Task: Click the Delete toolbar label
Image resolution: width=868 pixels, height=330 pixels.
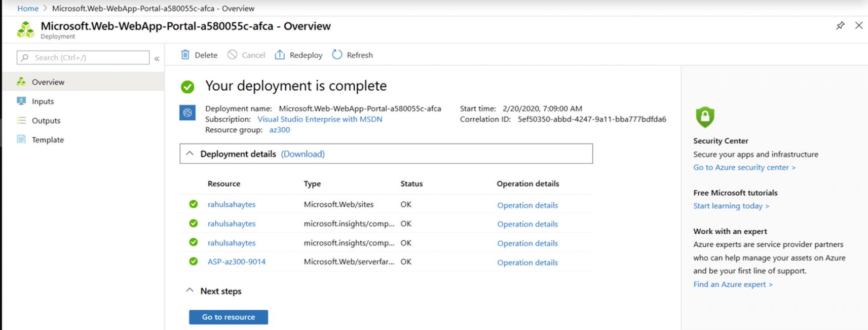Action: pyautogui.click(x=206, y=55)
